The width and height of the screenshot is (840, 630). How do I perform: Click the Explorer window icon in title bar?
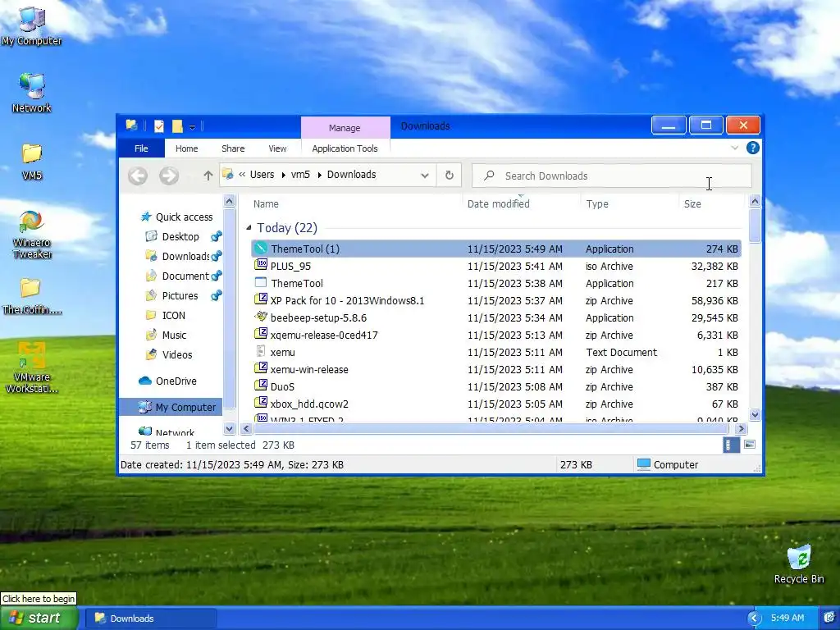tap(131, 126)
